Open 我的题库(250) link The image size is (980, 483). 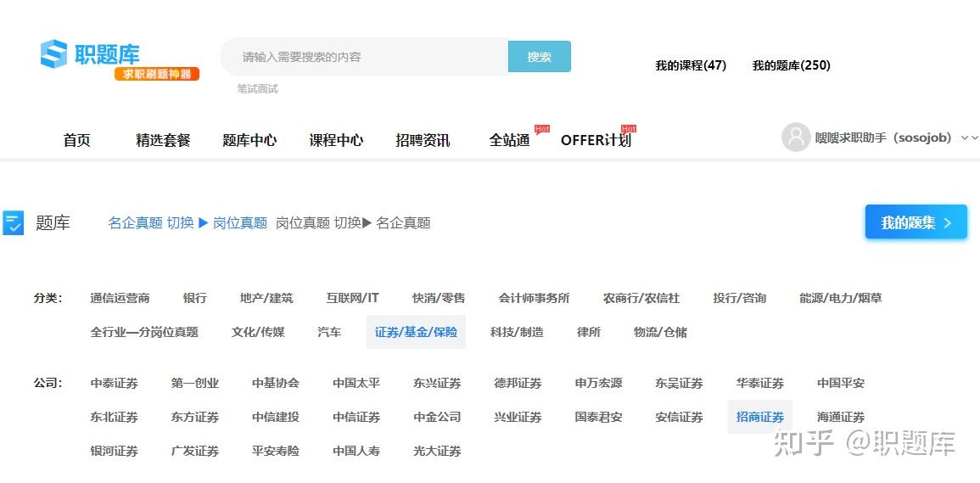pos(792,65)
